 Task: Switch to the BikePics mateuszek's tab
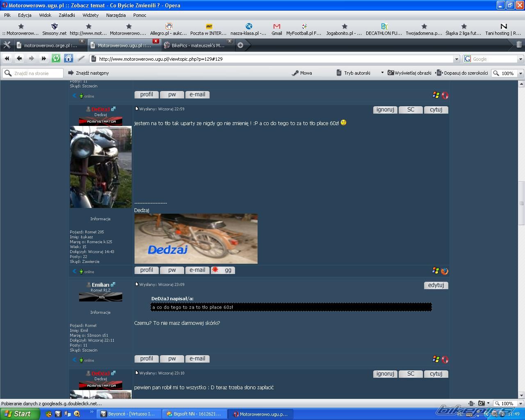click(197, 46)
